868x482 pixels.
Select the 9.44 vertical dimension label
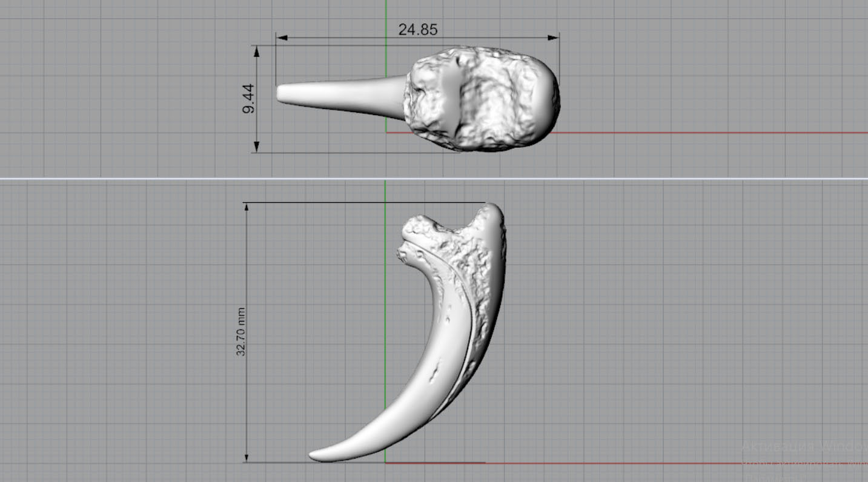click(248, 99)
